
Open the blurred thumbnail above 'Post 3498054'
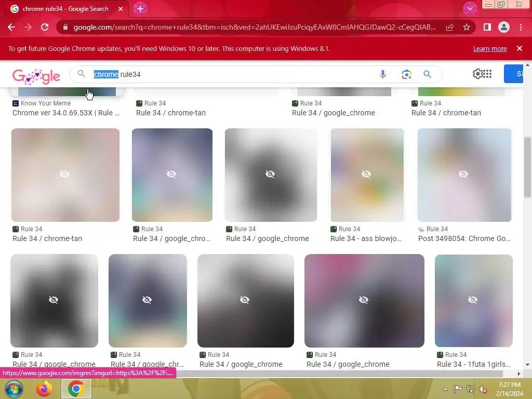464,175
